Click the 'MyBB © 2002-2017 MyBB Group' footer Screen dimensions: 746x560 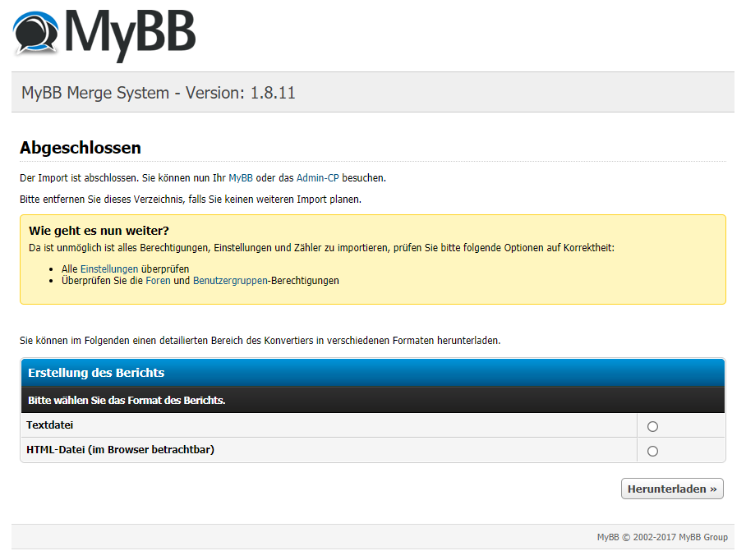pos(662,537)
